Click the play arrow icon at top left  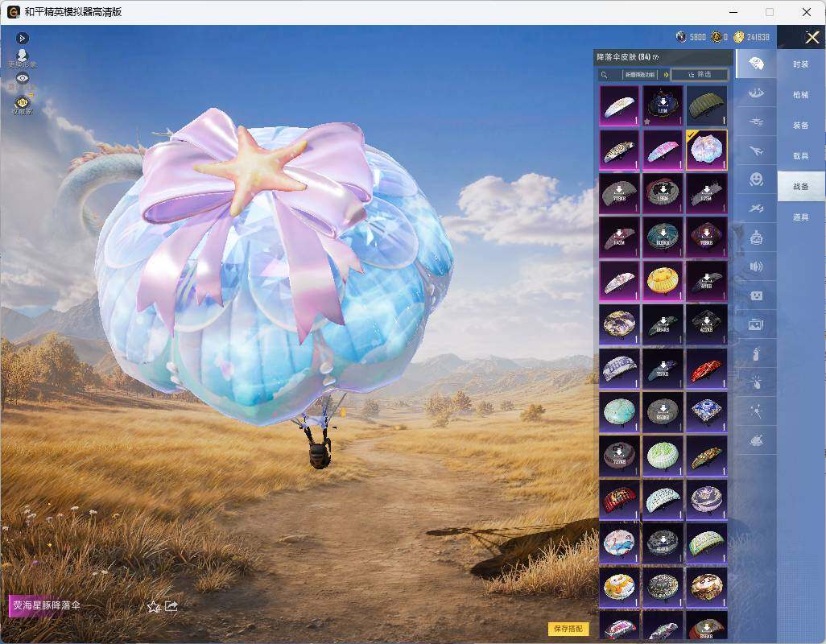(x=22, y=38)
